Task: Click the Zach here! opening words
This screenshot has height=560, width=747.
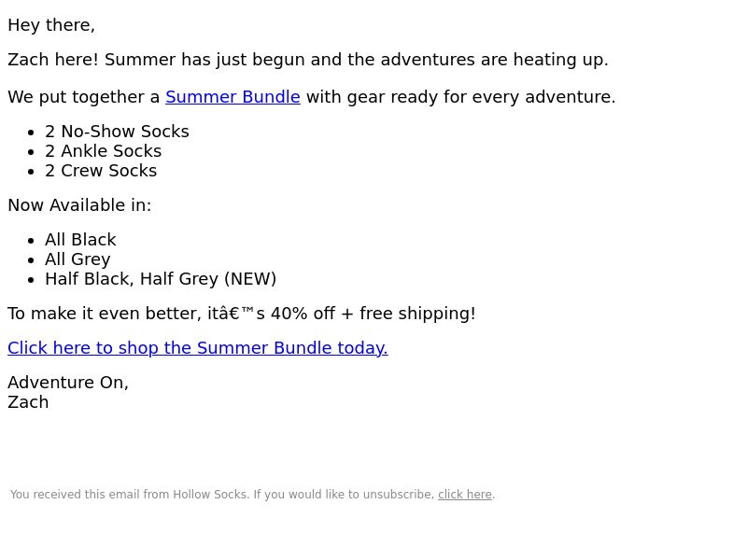Action: click(53, 60)
